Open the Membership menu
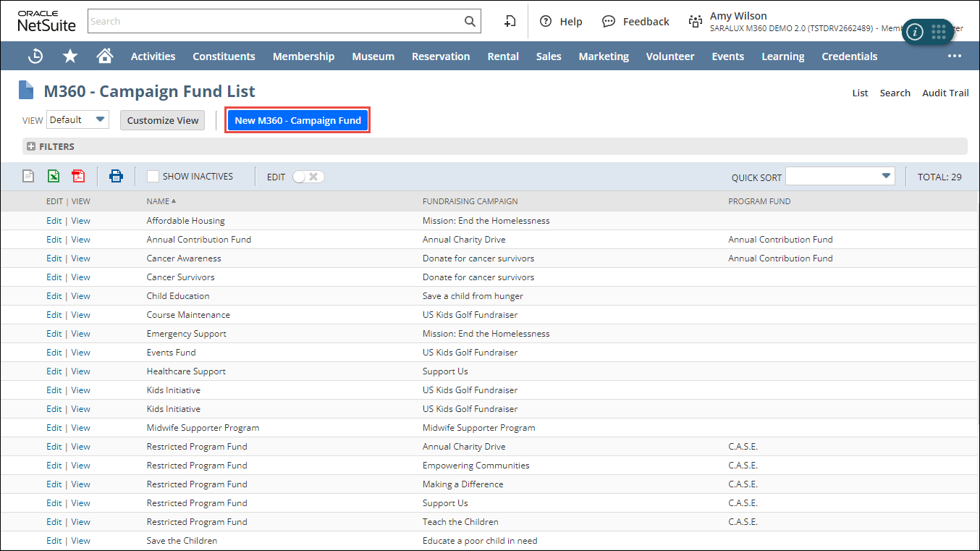Screen dimensions: 980x551 pyautogui.click(x=303, y=56)
